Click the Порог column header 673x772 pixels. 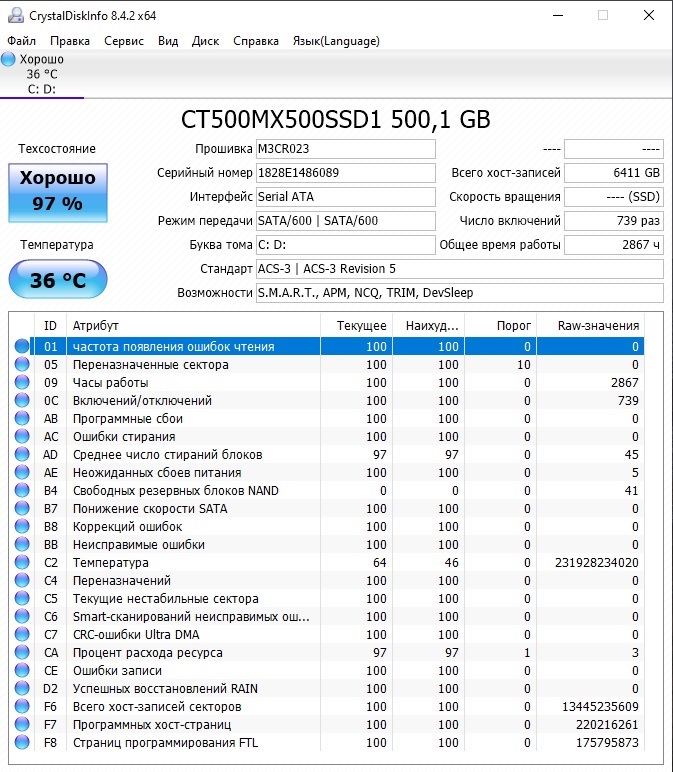coord(500,325)
